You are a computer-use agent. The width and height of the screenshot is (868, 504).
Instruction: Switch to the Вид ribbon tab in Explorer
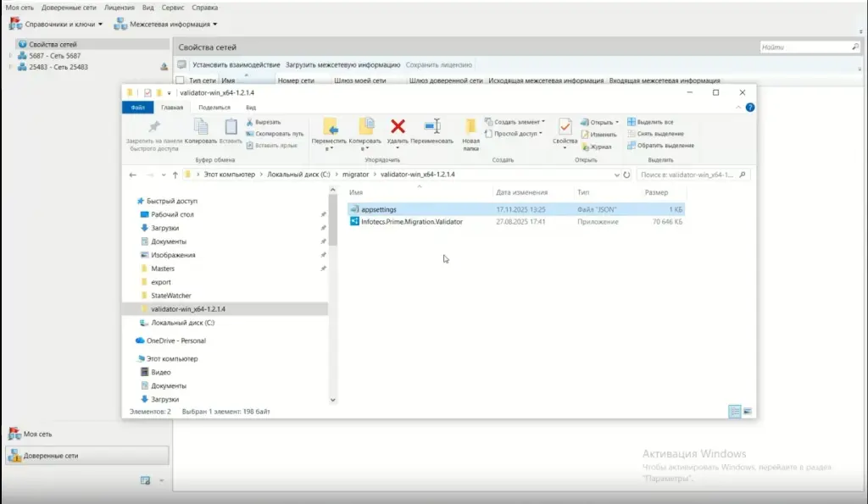tap(251, 108)
